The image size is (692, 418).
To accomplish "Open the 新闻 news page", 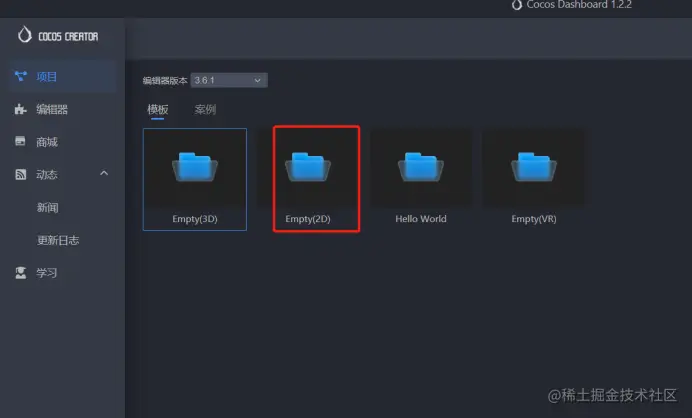I will [x=48, y=207].
